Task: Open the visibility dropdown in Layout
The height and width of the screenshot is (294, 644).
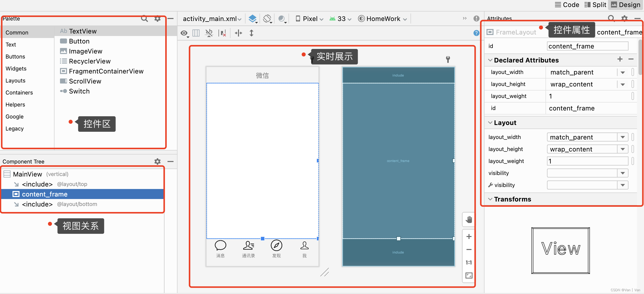Action: [x=622, y=173]
